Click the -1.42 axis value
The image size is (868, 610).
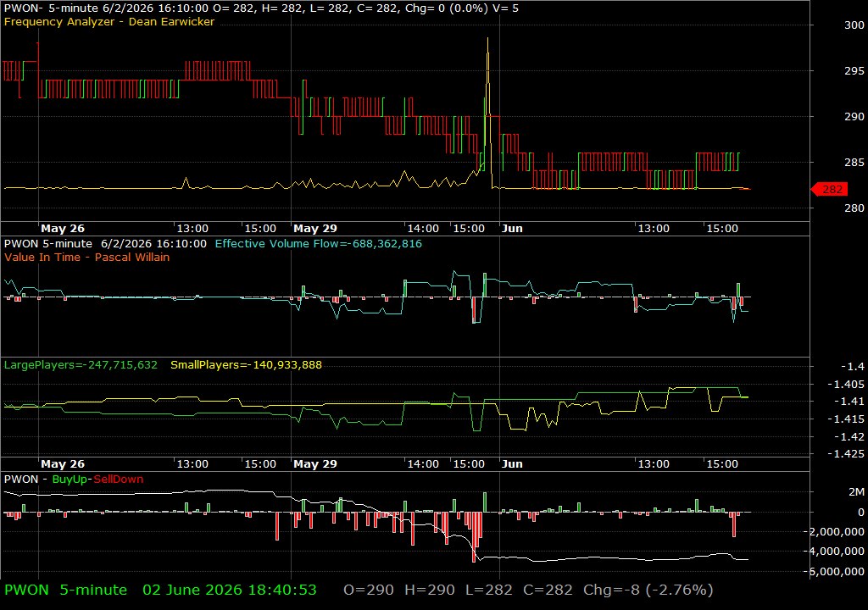849,436
